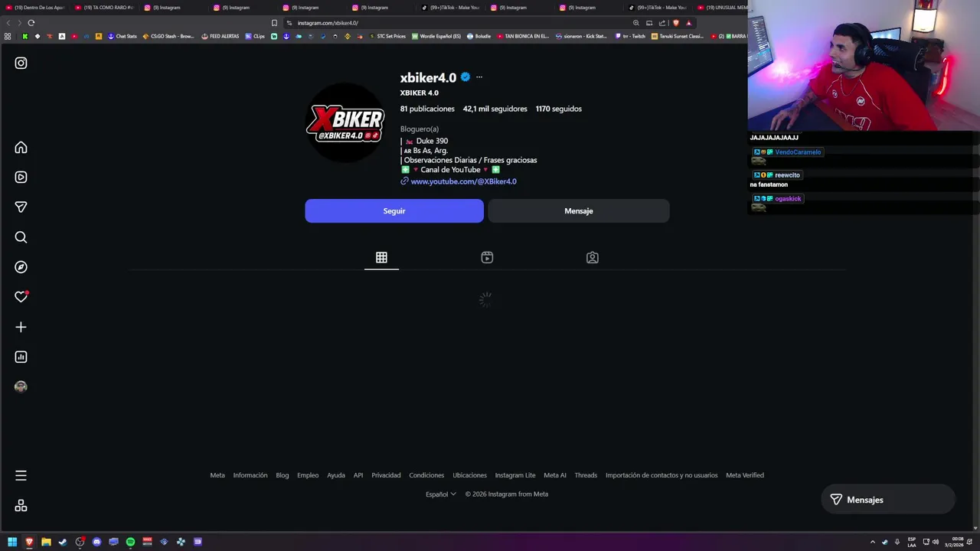Screen dimensions: 980x551
Task: Click chat username ogaskick
Action: coord(788,199)
